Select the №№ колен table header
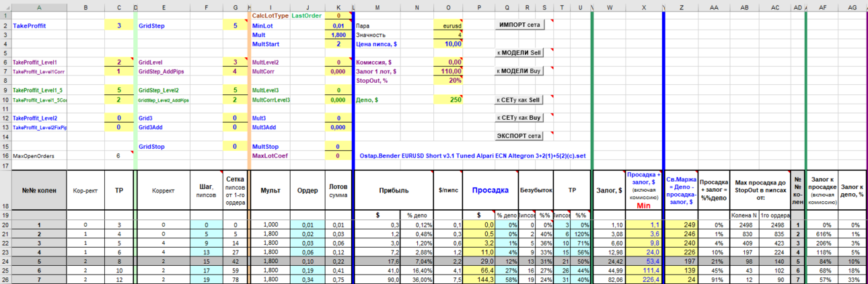 click(x=38, y=190)
